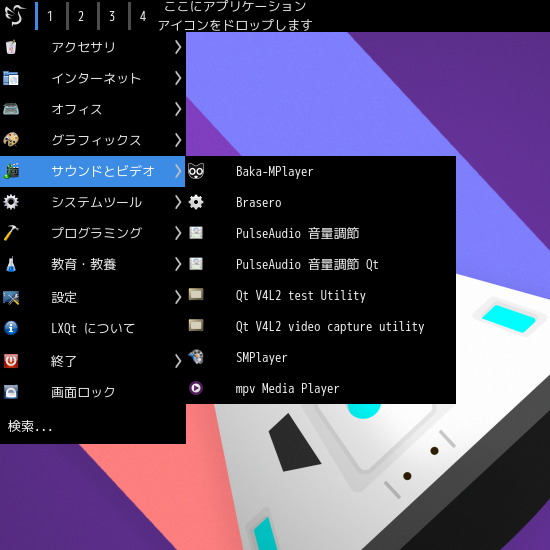Expand the 教育・教養 submenu arrow
This screenshot has height=550, width=550.
coord(178,264)
